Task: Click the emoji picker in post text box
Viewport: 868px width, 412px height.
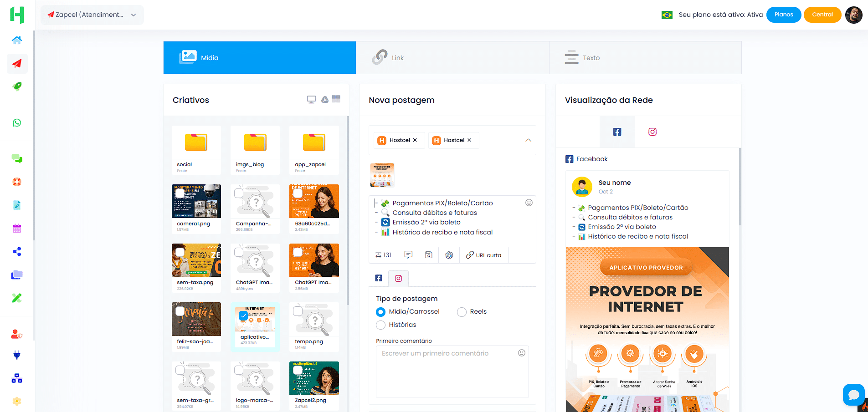Action: (529, 203)
